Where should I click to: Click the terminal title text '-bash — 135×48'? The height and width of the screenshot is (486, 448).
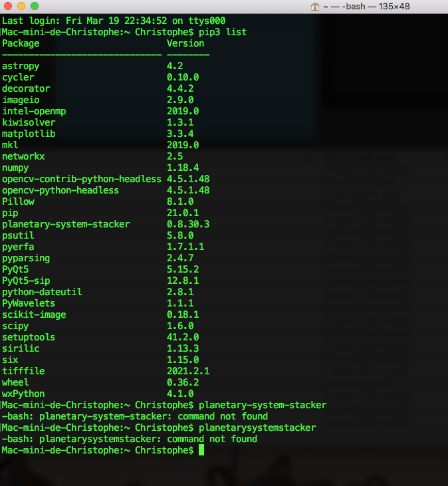pyautogui.click(x=376, y=6)
